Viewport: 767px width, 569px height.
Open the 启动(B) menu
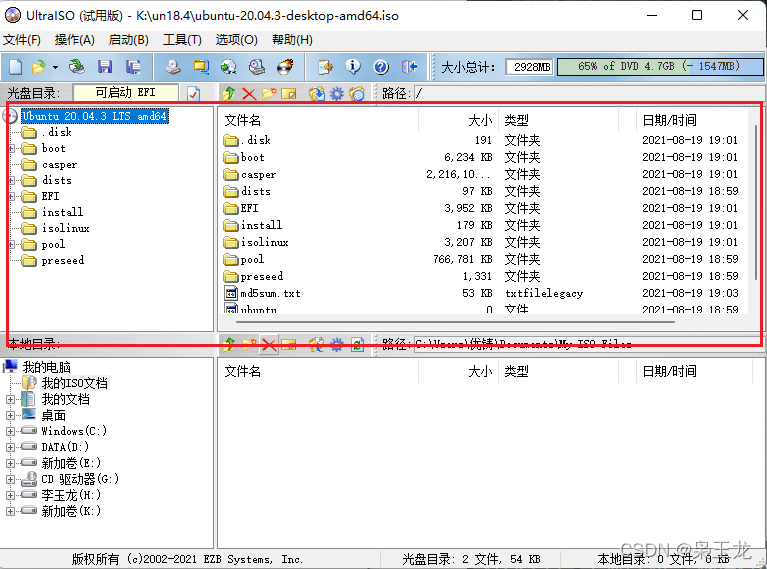[x=128, y=40]
